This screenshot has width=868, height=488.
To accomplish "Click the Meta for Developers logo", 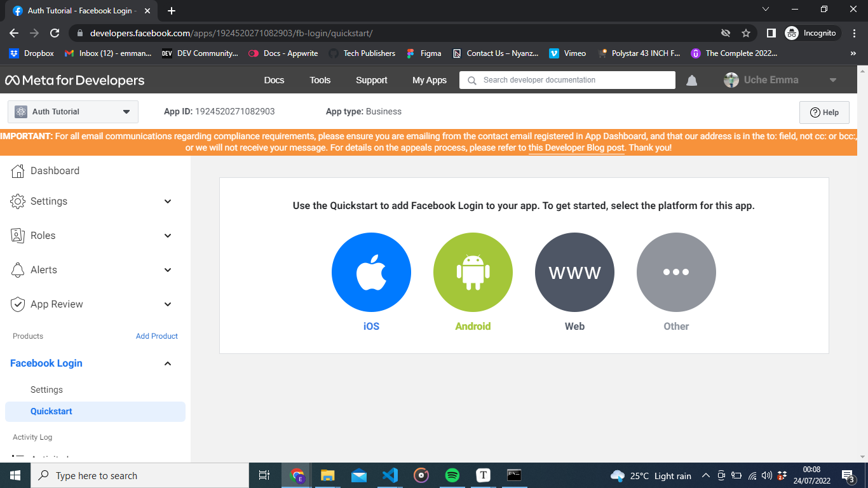I will coord(75,80).
